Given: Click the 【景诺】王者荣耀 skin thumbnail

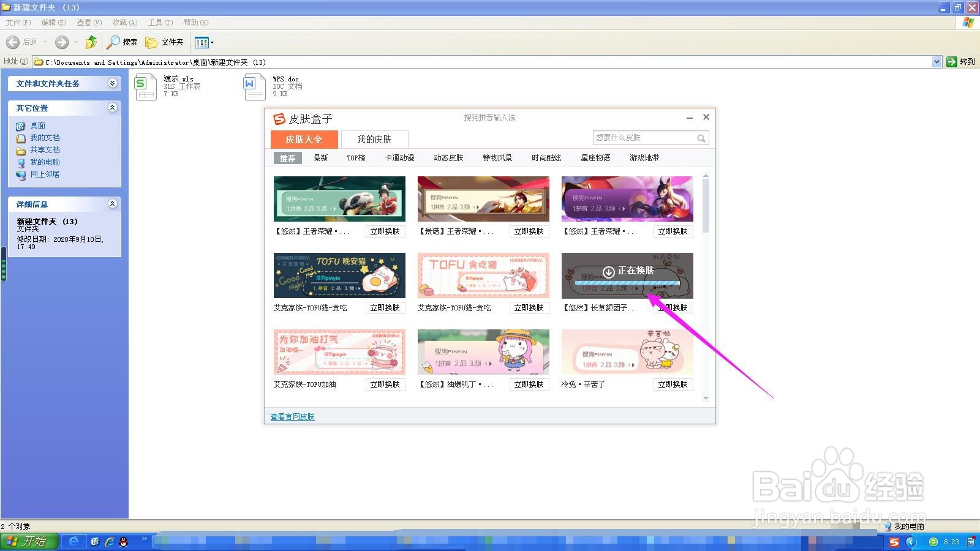Looking at the screenshot, I should [483, 199].
